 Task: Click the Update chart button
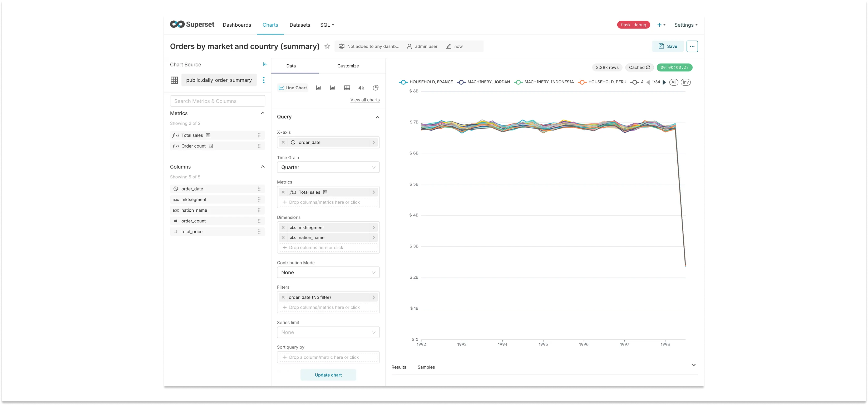(x=328, y=375)
